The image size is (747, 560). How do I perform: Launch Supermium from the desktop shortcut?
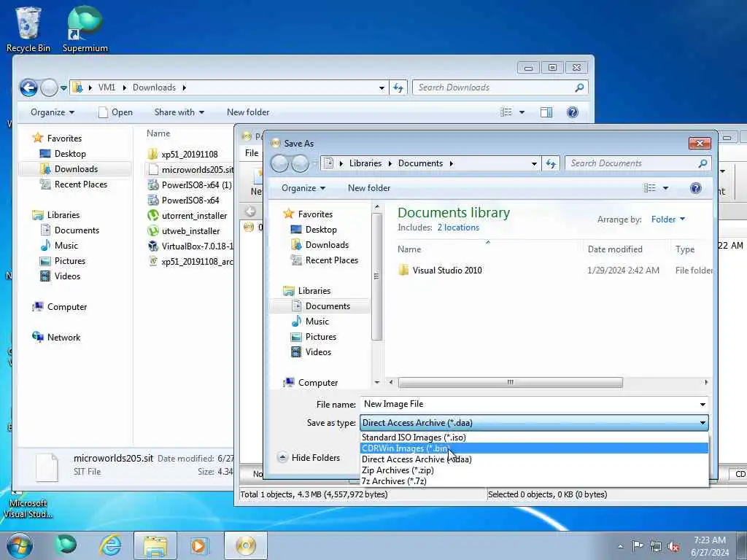[85, 29]
